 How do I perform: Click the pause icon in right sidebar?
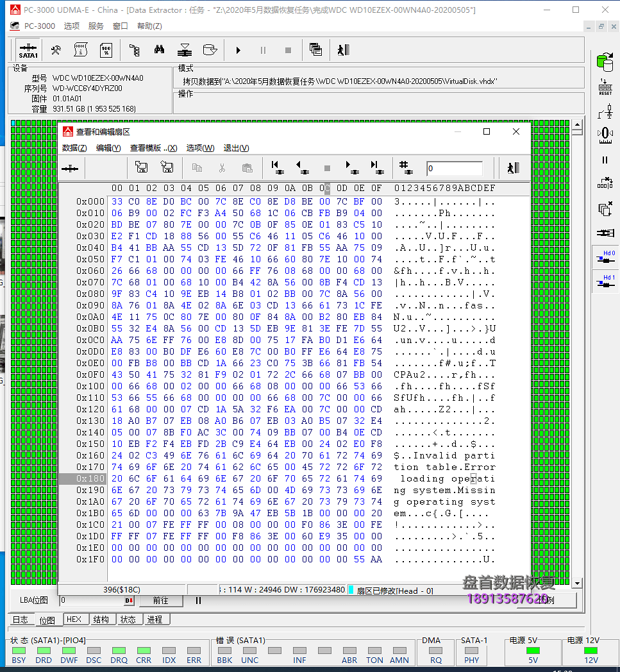[x=605, y=160]
